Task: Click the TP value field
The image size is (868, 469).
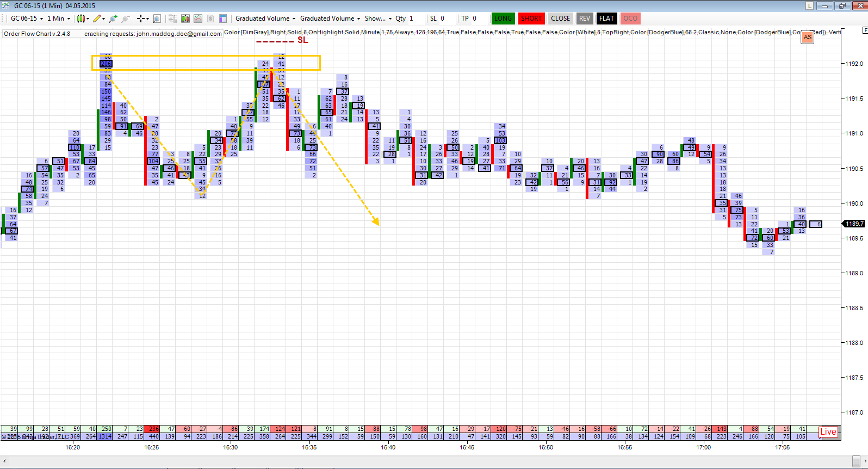Action: [479, 18]
